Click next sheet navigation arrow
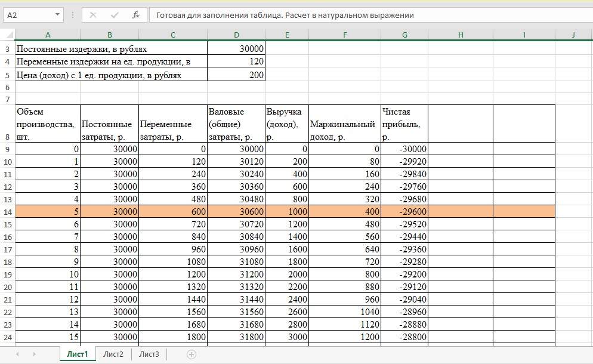593x364 pixels. click(35, 354)
